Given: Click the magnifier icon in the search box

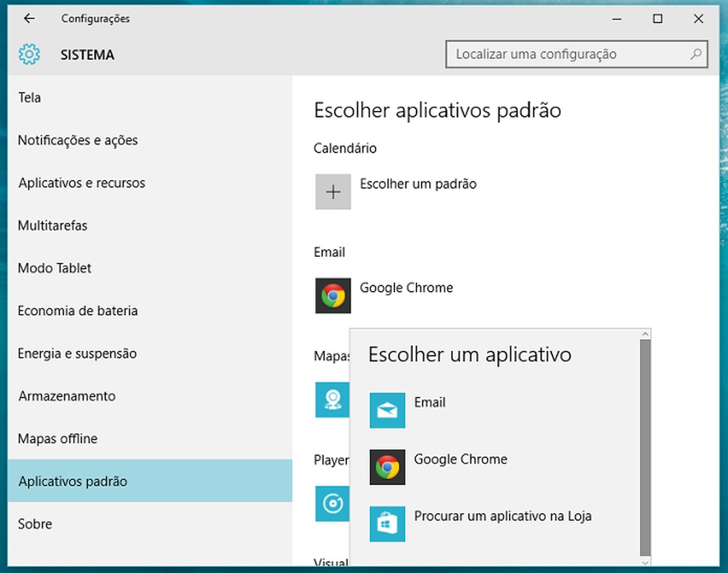Looking at the screenshot, I should pyautogui.click(x=695, y=54).
